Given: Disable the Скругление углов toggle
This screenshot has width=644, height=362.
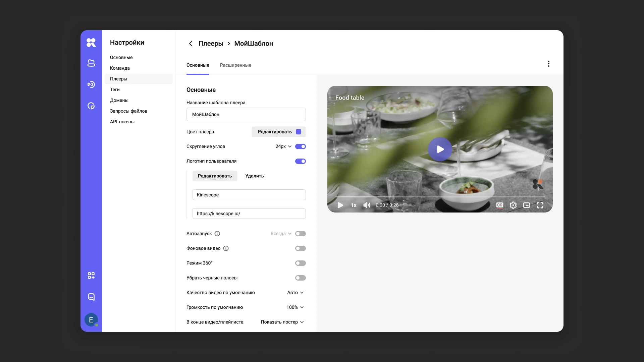Looking at the screenshot, I should pyautogui.click(x=301, y=146).
